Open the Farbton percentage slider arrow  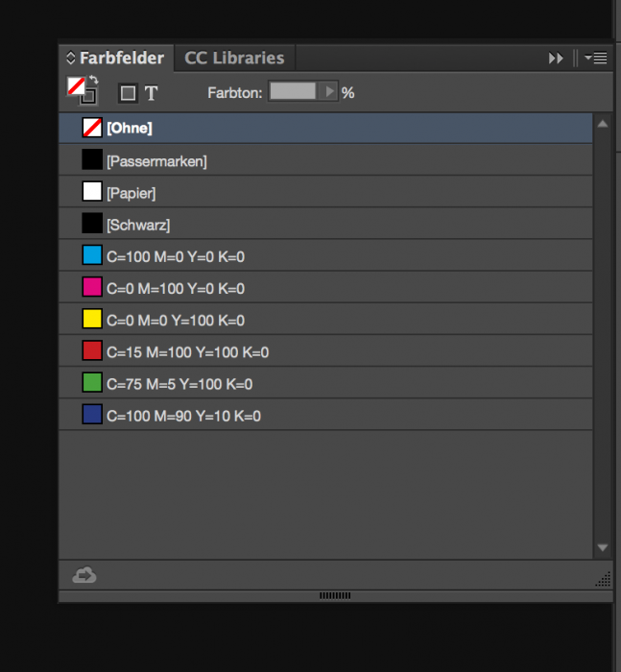click(328, 91)
